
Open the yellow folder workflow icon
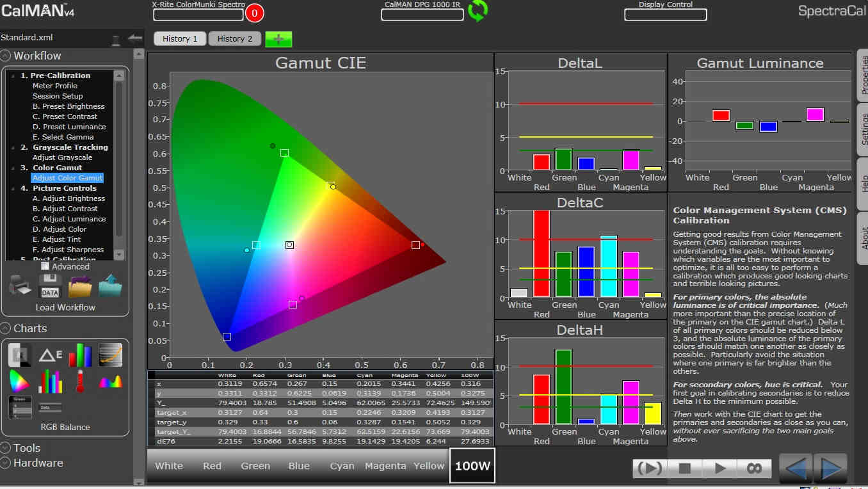[x=81, y=286]
